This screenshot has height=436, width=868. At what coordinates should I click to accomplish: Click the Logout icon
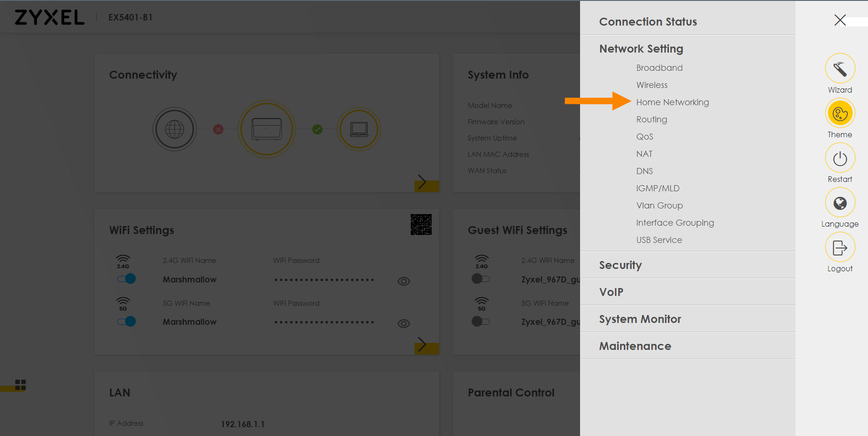click(840, 247)
